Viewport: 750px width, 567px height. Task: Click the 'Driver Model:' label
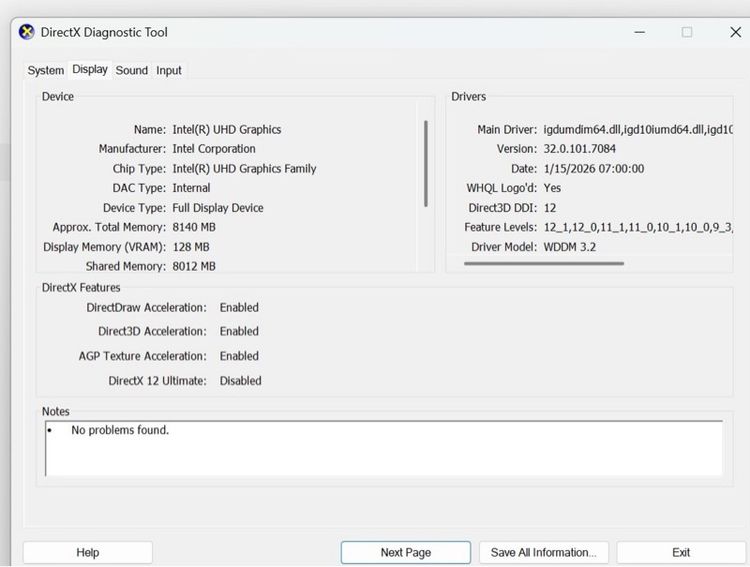tap(504, 247)
